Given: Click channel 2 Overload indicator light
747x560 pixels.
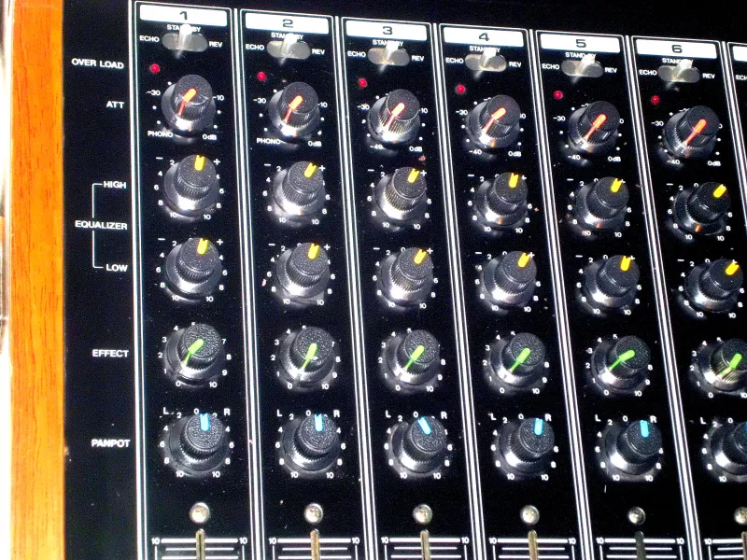Looking at the screenshot, I should coord(261,76).
